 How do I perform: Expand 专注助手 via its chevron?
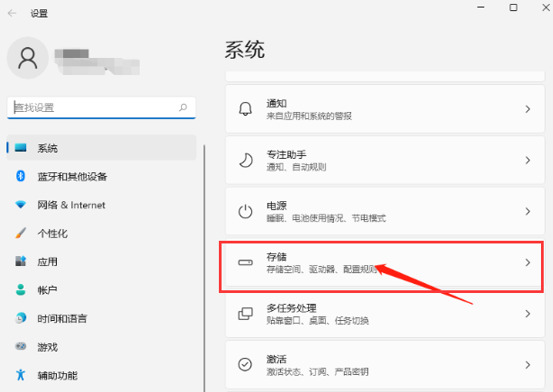(x=528, y=160)
